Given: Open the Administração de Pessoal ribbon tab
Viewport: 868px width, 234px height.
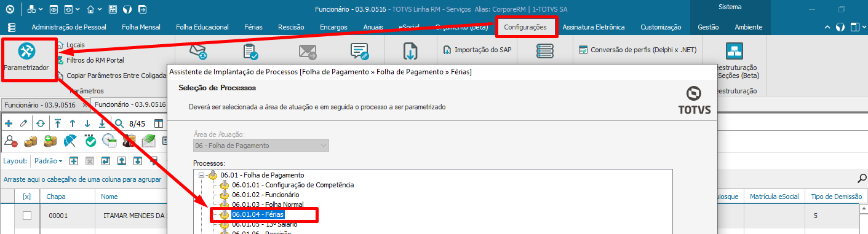Looking at the screenshot, I should [69, 27].
